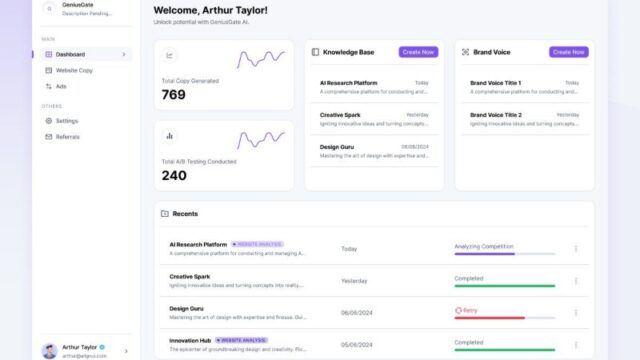Click the GeniusGate logo icon
The height and width of the screenshot is (360, 640).
[49, 9]
